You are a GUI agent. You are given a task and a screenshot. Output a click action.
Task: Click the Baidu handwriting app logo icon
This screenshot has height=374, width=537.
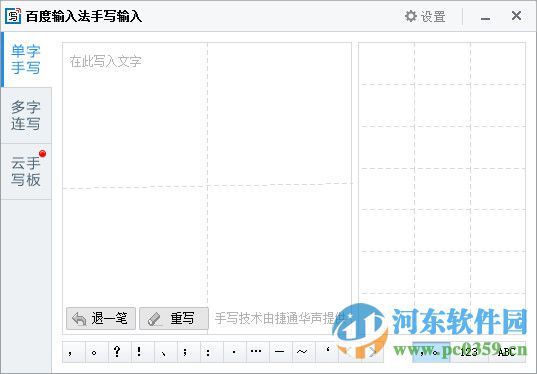pyautogui.click(x=13, y=16)
